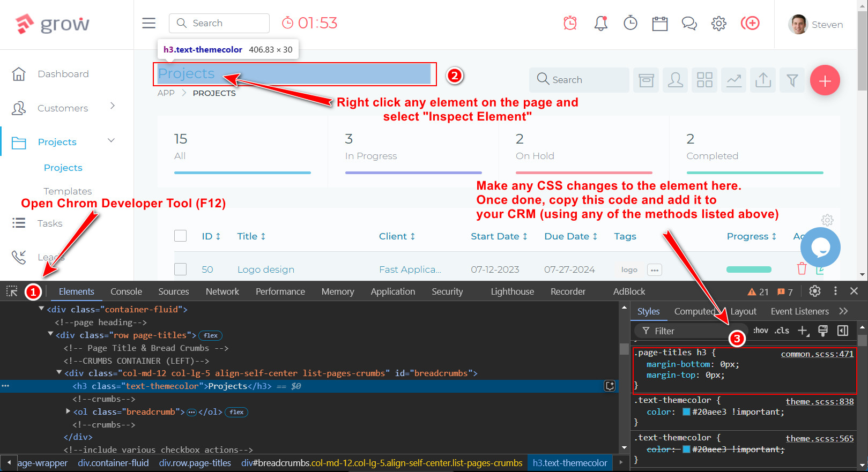Screen dimensions: 868x472
Task: Check the checkbox for project 50 row
Action: click(x=181, y=269)
